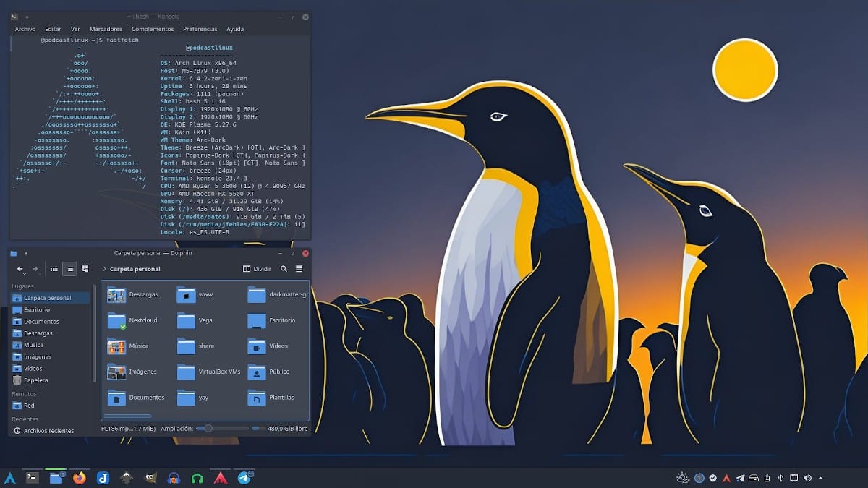Image resolution: width=868 pixels, height=488 pixels.
Task: Open the Arch Linux application launcher
Action: 10,478
